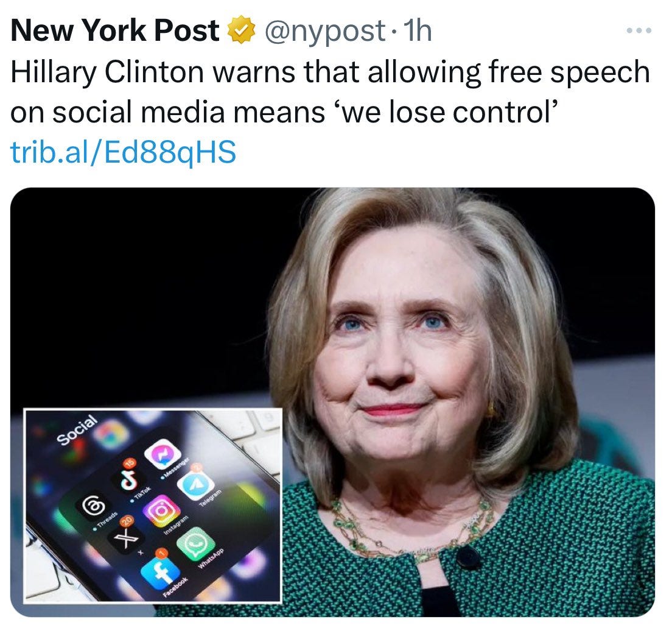The height and width of the screenshot is (628, 672).
Task: Open the three-dot more options menu
Action: pyautogui.click(x=639, y=30)
